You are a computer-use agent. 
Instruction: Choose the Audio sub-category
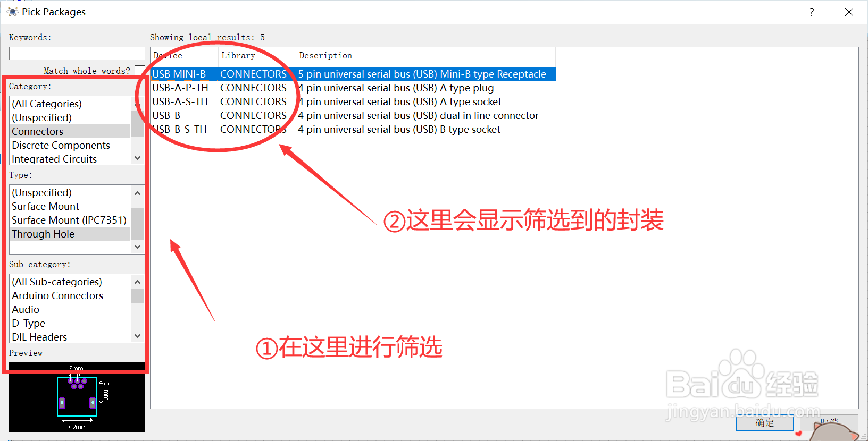(x=70, y=309)
